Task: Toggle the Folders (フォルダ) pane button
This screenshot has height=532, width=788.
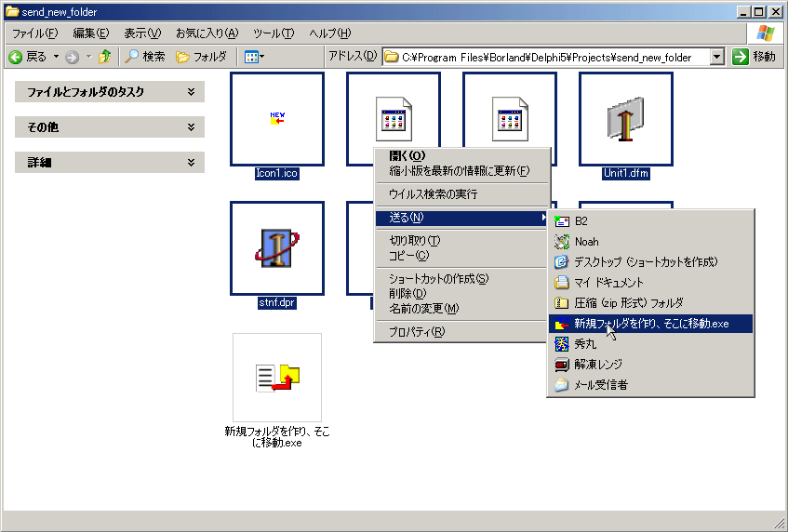Action: click(201, 57)
